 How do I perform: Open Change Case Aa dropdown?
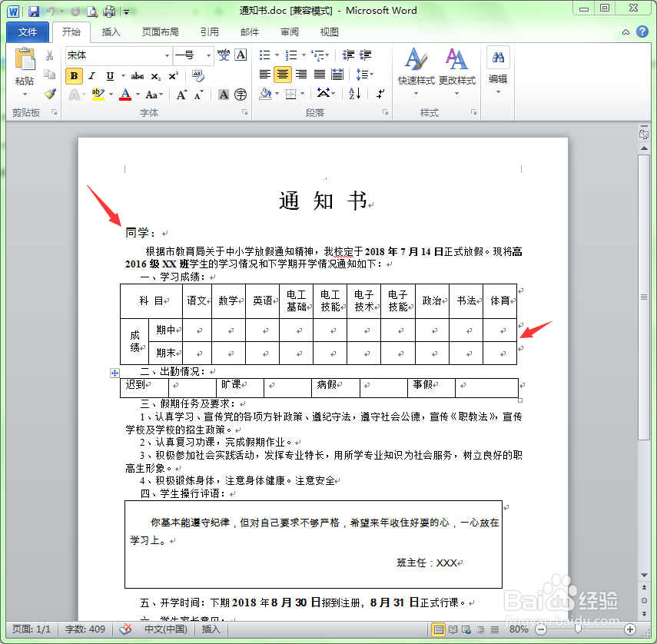pyautogui.click(x=154, y=95)
